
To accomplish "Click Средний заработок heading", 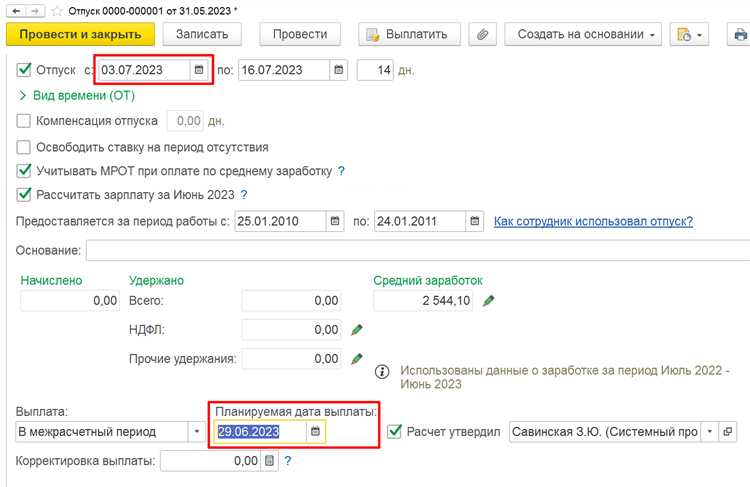I will 428,280.
